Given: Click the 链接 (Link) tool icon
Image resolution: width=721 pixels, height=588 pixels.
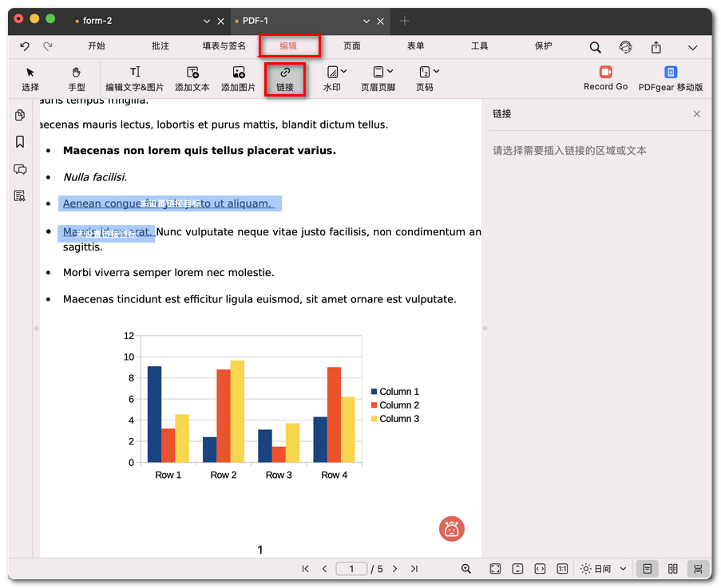Looking at the screenshot, I should point(285,78).
